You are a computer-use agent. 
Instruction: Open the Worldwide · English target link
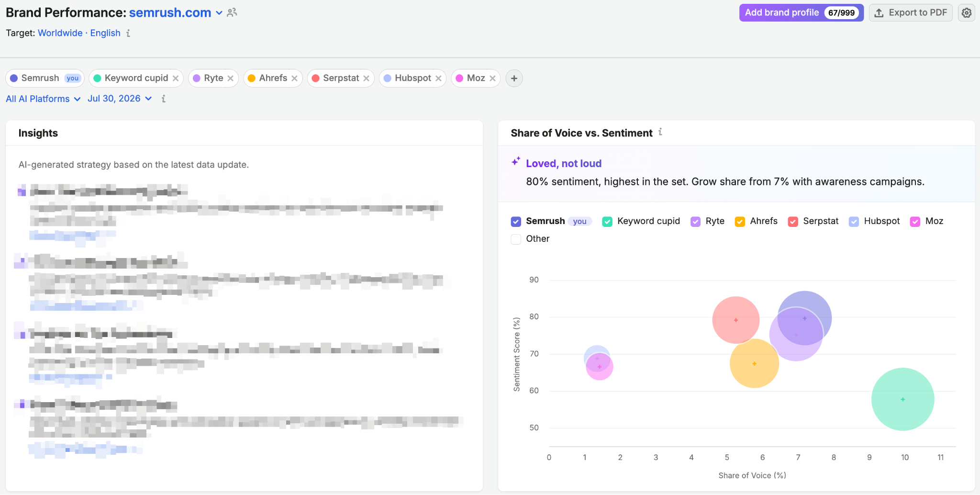[x=79, y=33]
